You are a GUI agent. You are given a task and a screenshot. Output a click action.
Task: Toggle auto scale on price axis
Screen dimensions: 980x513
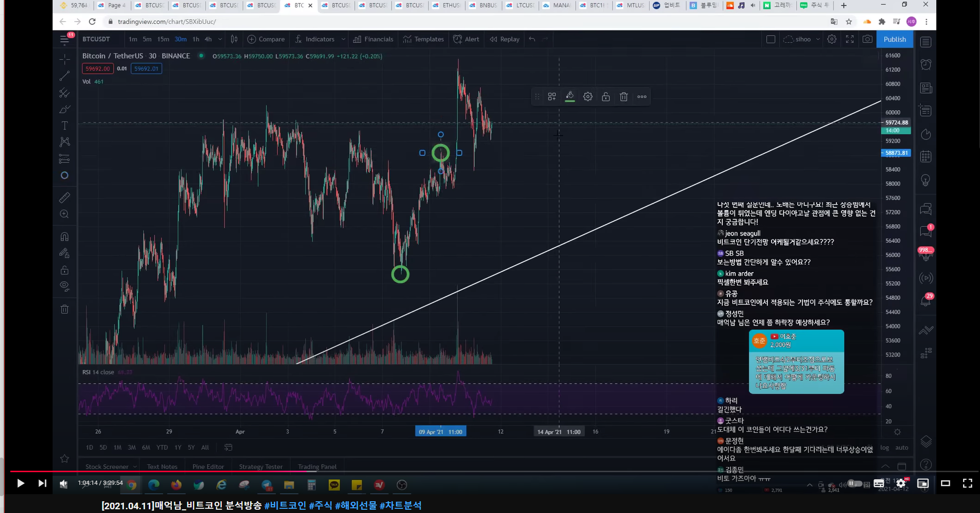[902, 447]
